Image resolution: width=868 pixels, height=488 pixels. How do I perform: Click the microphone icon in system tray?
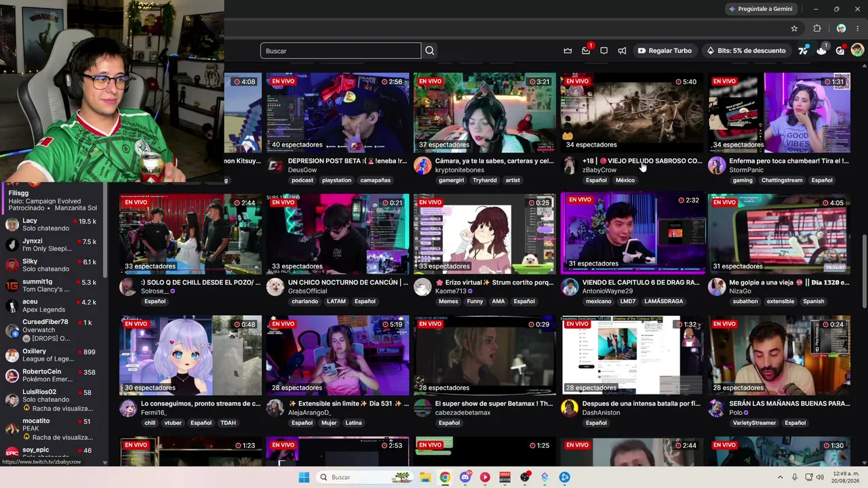point(795,477)
